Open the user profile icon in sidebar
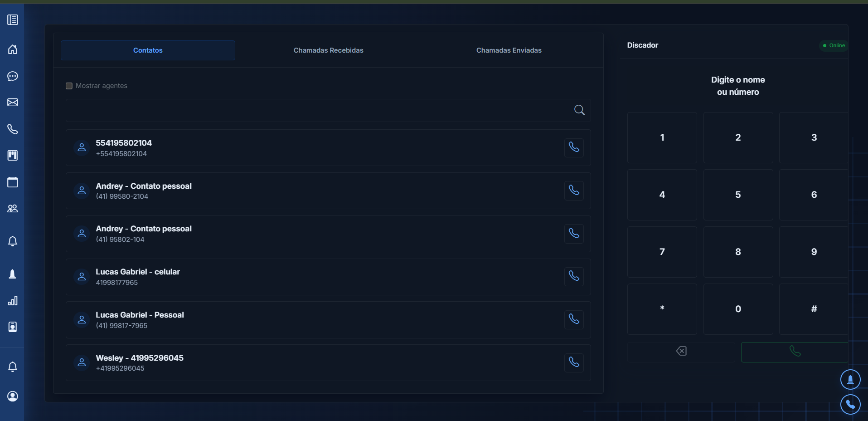The width and height of the screenshot is (868, 421). (13, 396)
